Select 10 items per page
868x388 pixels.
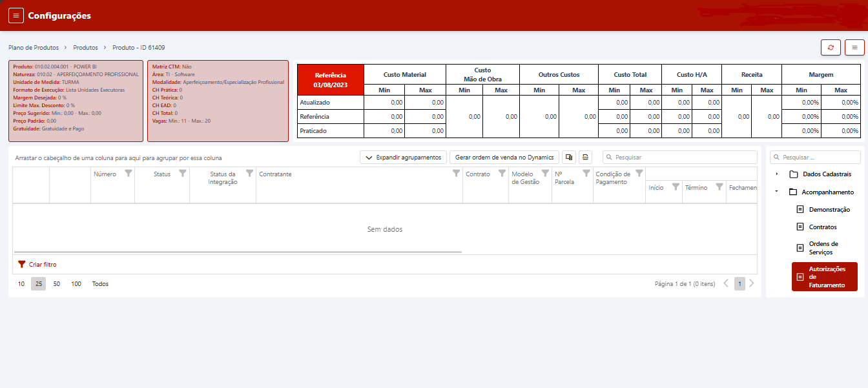21,284
